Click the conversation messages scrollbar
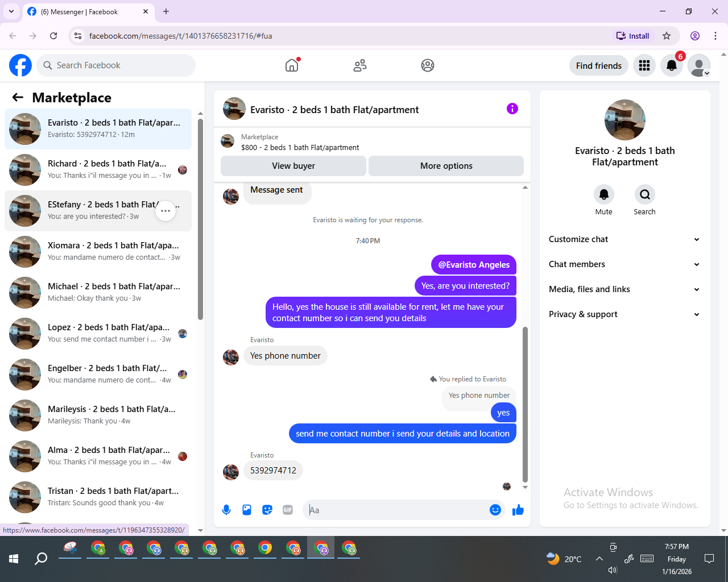Viewport: 728px width, 582px height. [x=525, y=405]
